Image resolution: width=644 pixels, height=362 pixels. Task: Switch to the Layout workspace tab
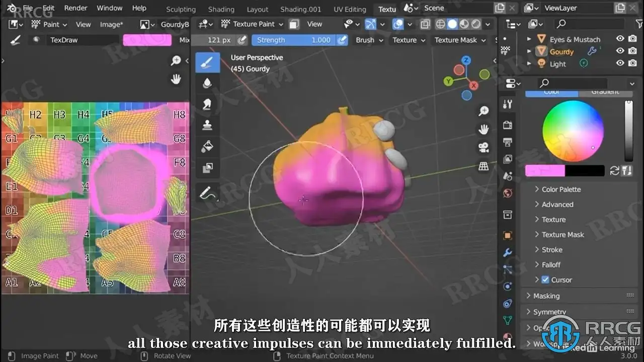257,9
